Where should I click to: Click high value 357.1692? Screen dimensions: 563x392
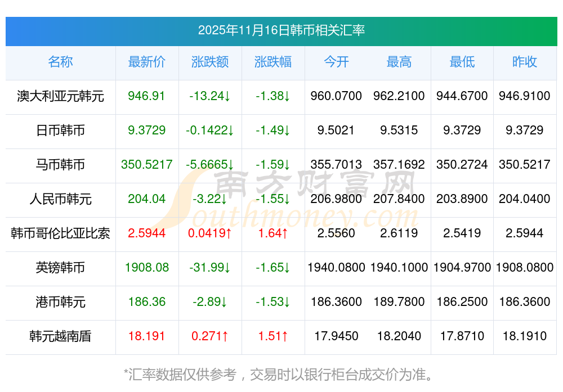point(399,165)
